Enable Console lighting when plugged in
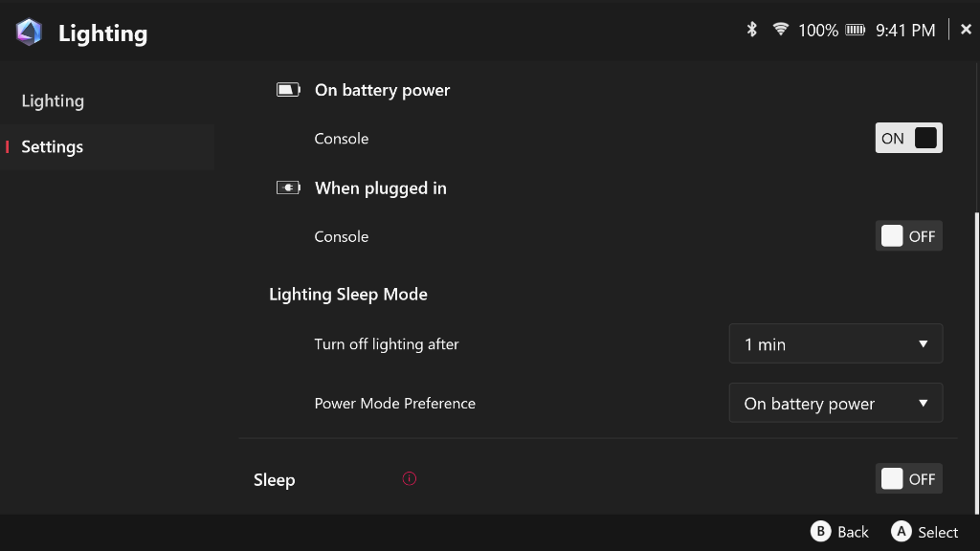This screenshot has height=551, width=980. coord(908,236)
